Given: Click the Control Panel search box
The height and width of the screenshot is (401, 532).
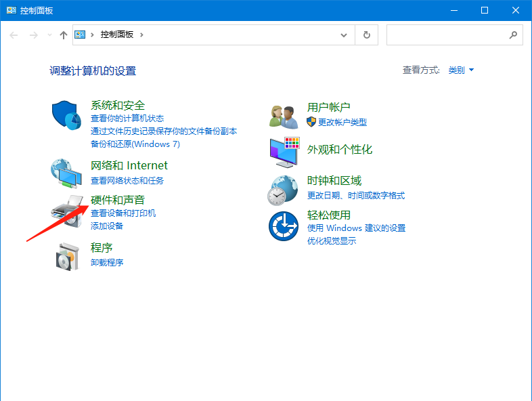Looking at the screenshot, I should [447, 35].
